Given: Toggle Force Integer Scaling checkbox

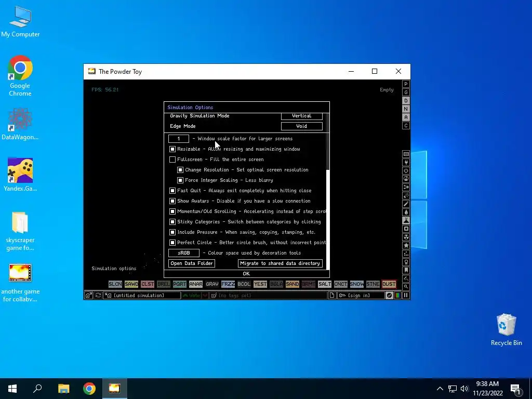Looking at the screenshot, I should click(180, 180).
